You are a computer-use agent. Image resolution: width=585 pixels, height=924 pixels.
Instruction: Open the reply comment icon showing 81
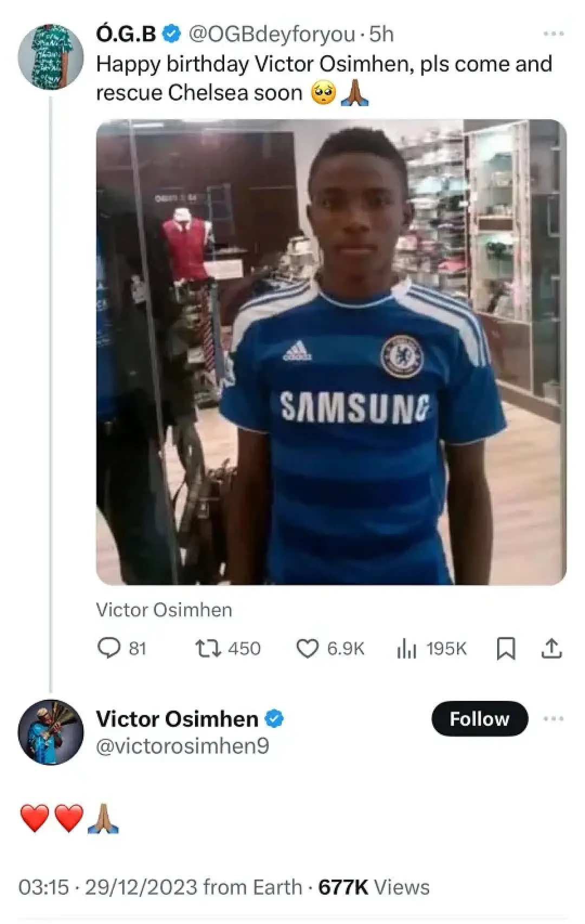108,648
